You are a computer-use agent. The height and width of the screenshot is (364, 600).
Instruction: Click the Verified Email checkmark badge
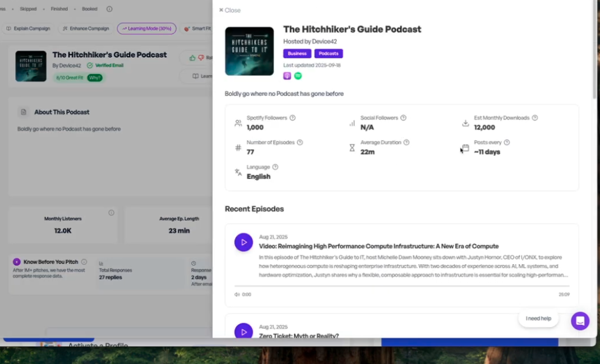click(90, 65)
